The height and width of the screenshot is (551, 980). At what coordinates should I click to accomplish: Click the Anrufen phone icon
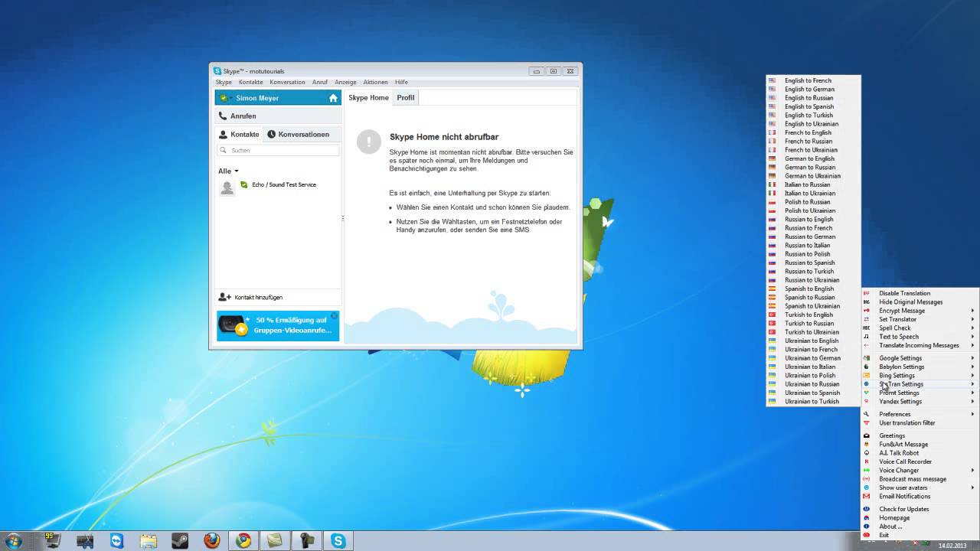tap(223, 116)
